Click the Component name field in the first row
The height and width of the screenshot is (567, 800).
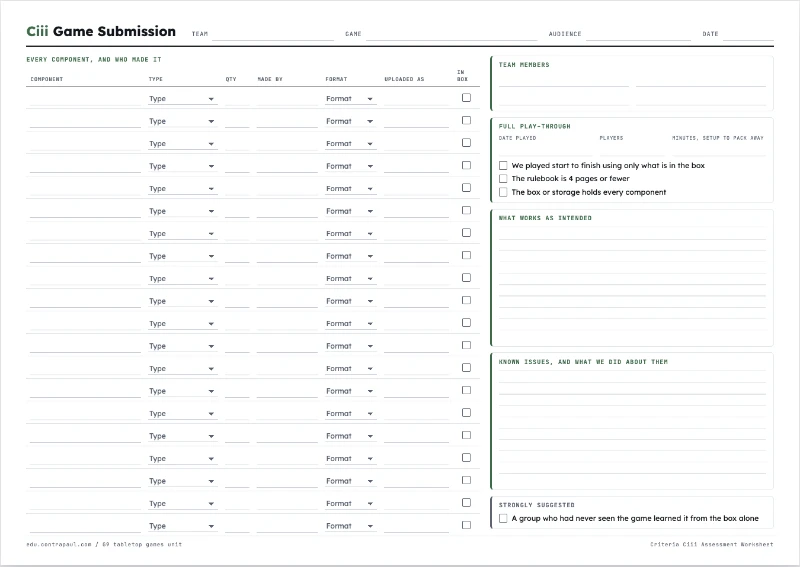click(x=85, y=99)
